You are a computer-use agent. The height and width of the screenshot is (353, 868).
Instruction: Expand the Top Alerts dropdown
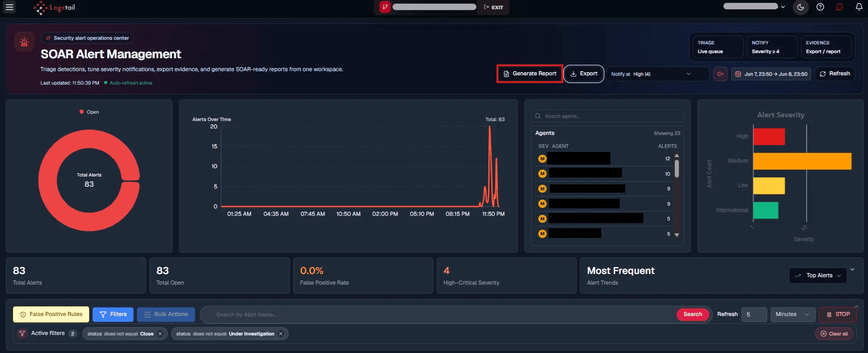[x=818, y=275]
